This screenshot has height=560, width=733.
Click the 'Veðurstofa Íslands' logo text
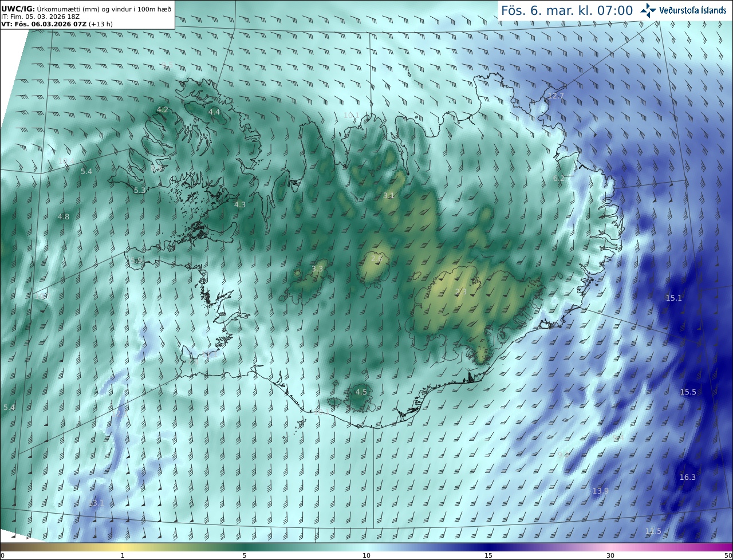(693, 10)
